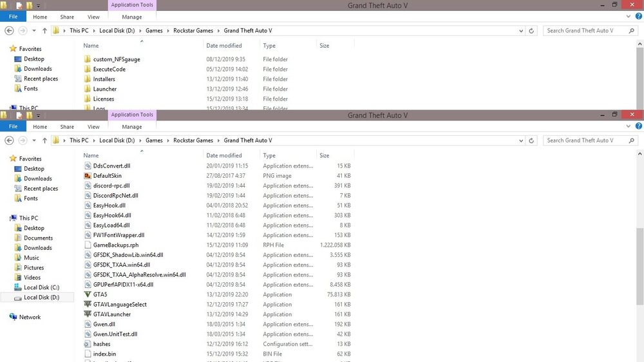The height and width of the screenshot is (362, 644).
Task: Open the View tab in top window
Action: point(93,17)
